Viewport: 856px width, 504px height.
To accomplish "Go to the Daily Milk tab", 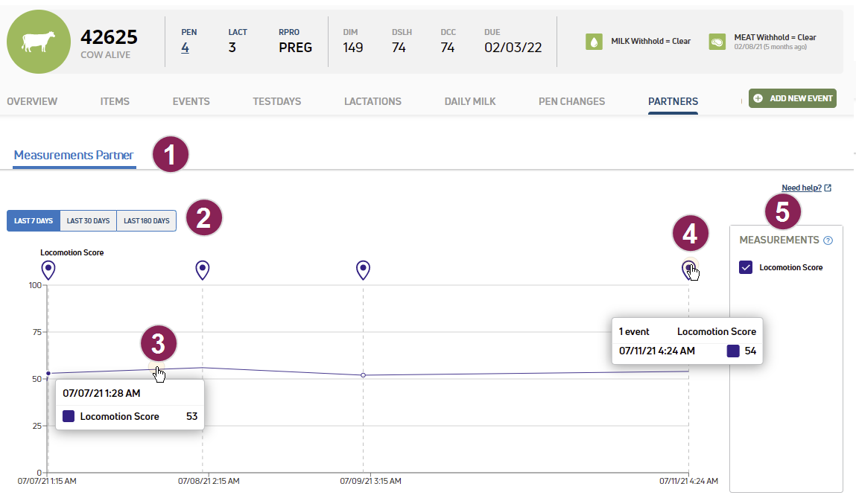I will (469, 101).
